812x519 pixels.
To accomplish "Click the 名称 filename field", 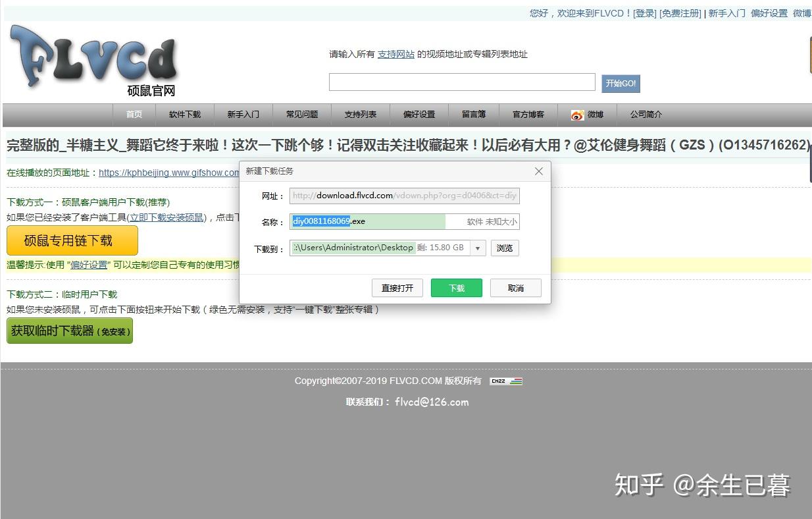I will click(405, 222).
